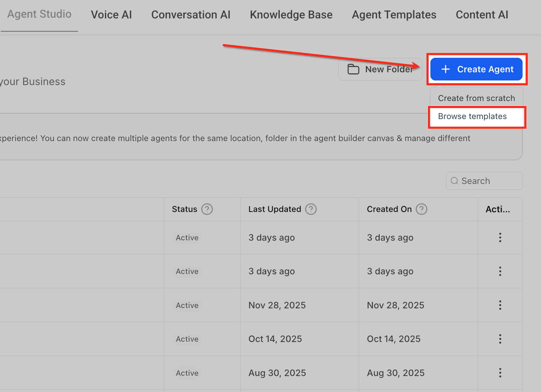The height and width of the screenshot is (392, 541).
Task: Click Last Updated cell Nov 28, 2025
Action: [277, 305]
